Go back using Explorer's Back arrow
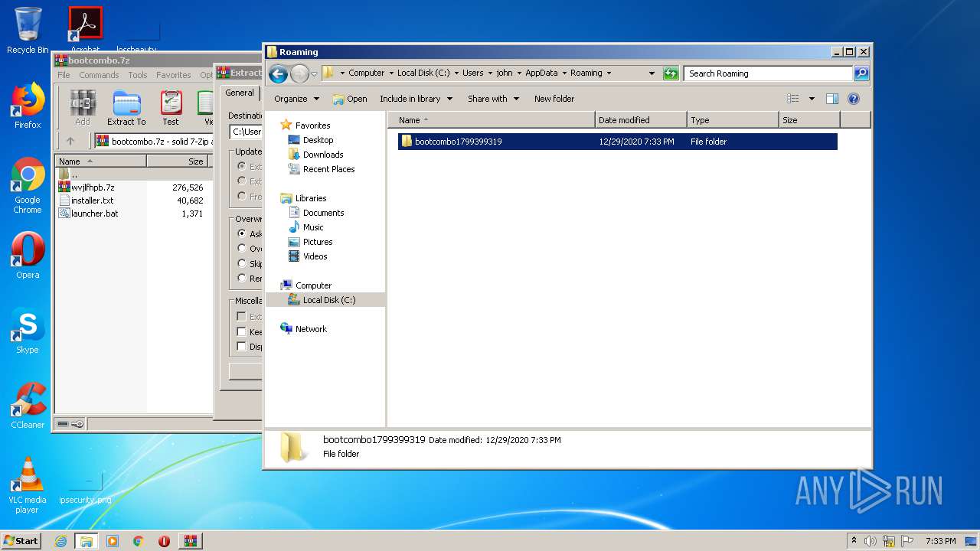Screen dimensions: 980x551 point(278,73)
